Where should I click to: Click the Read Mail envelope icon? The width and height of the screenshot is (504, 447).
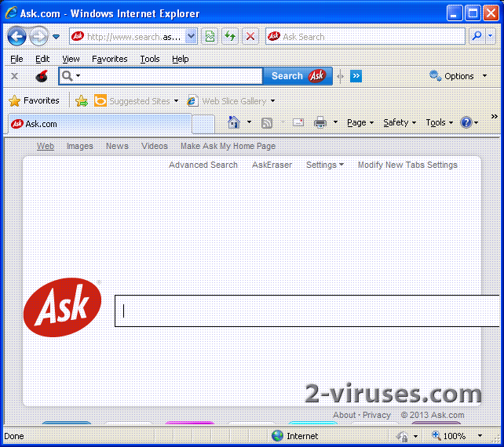pyautogui.click(x=298, y=122)
